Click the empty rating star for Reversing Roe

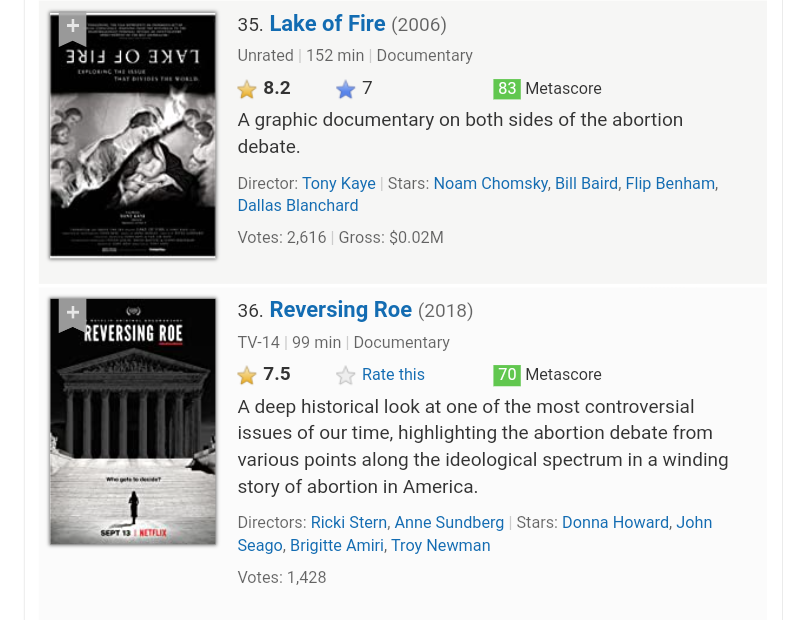[346, 376]
